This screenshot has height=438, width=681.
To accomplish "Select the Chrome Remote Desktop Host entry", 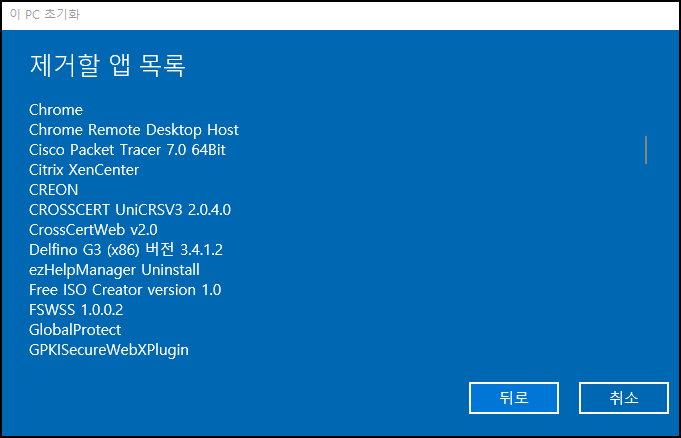I will pyautogui.click(x=134, y=130).
